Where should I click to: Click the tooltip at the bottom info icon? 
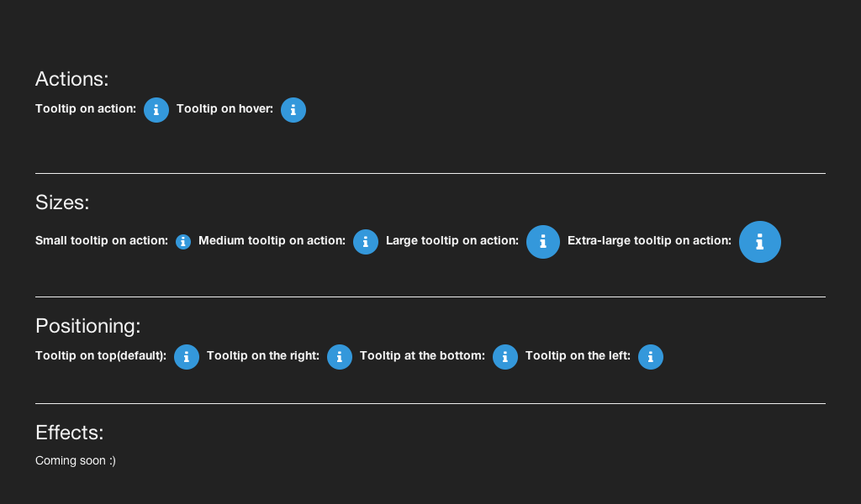pos(504,356)
